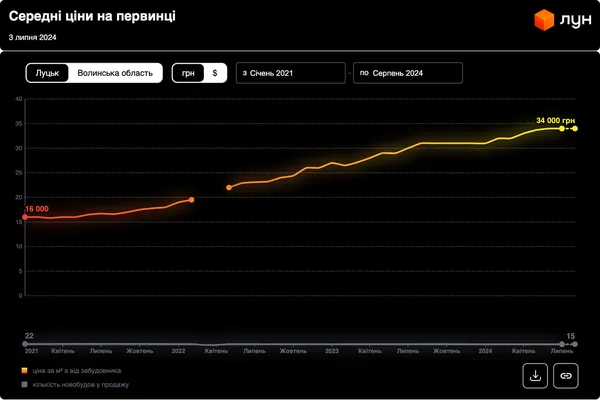The image size is (600, 400).
Task: Click right end handle of range slider
Action: (575, 344)
